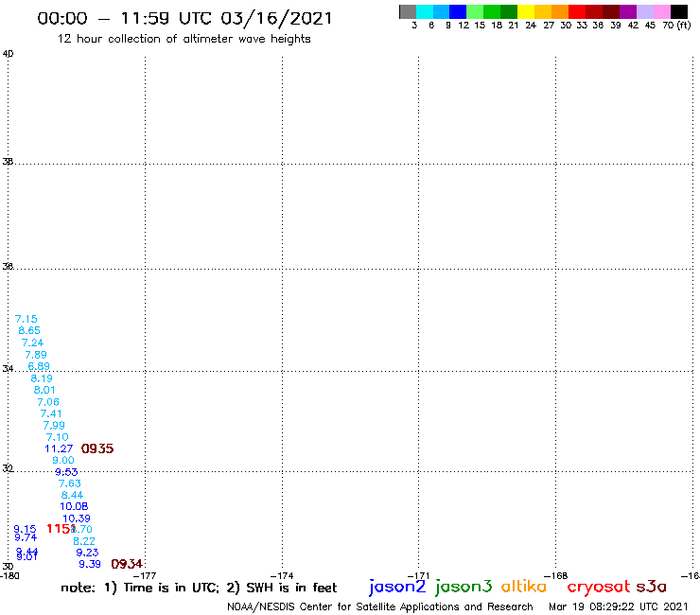Viewport: 700px width, 615px height.
Task: Select the wave height reading 9.23
Action: pos(87,553)
